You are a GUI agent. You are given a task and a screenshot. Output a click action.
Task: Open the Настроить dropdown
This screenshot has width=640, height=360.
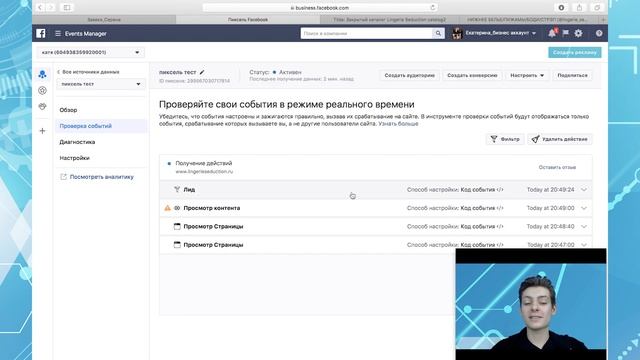click(x=527, y=76)
